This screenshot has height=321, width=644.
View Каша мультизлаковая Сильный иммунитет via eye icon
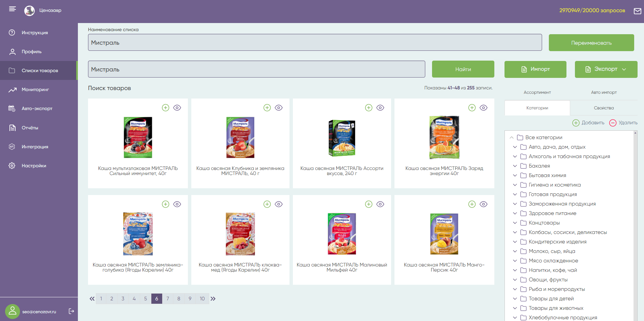pyautogui.click(x=177, y=108)
